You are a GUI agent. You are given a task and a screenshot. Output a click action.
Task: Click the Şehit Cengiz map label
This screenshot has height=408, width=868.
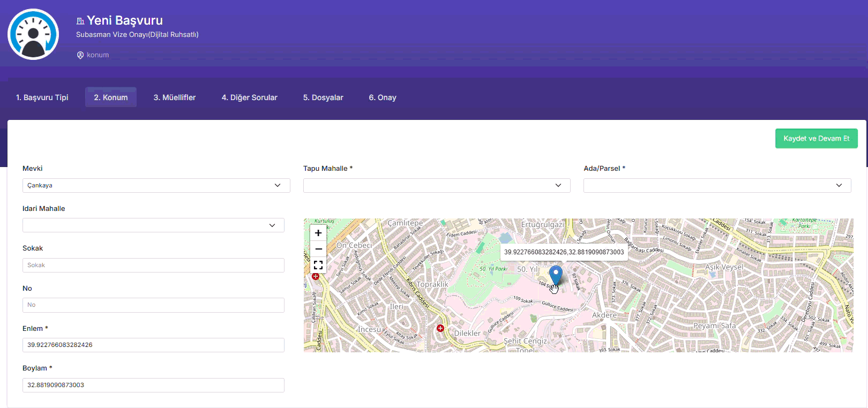pyautogui.click(x=526, y=341)
